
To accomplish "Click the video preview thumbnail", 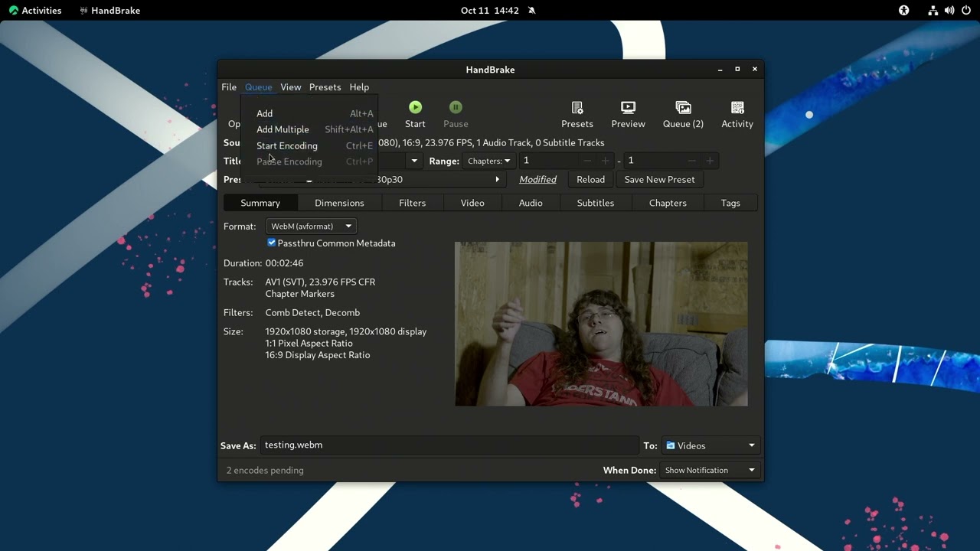I will 601,324.
